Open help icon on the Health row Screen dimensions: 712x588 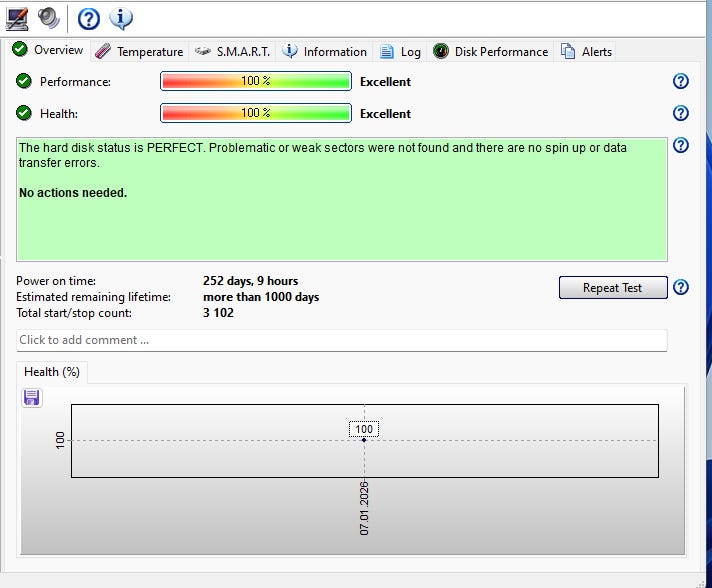pyautogui.click(x=680, y=113)
